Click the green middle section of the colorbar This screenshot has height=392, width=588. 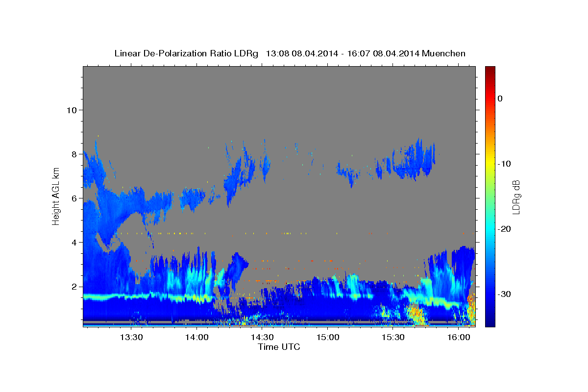click(x=490, y=196)
